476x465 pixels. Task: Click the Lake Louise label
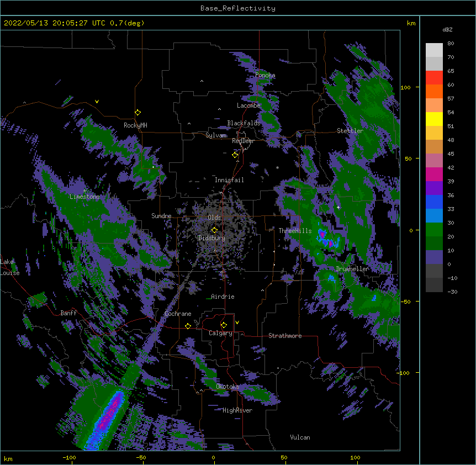(10, 267)
